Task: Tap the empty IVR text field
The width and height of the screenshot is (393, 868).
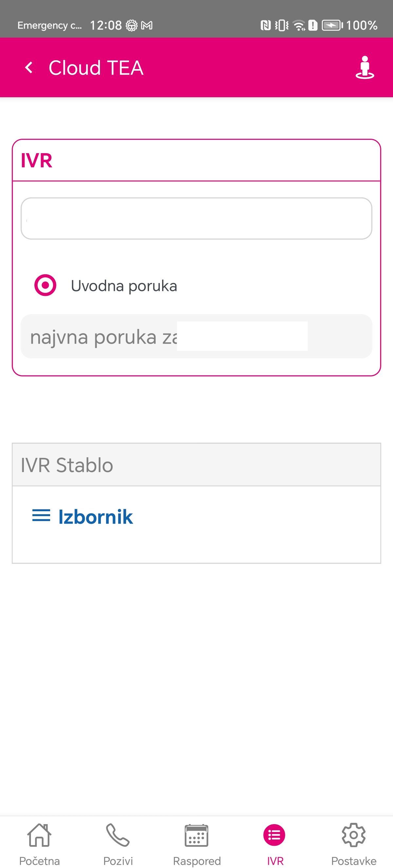Action: click(196, 218)
